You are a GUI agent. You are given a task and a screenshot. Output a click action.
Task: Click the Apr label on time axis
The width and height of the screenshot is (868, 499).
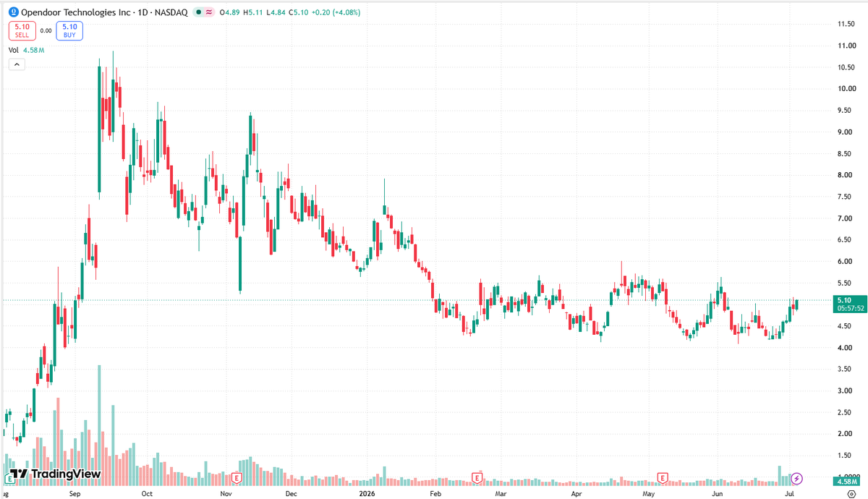576,493
